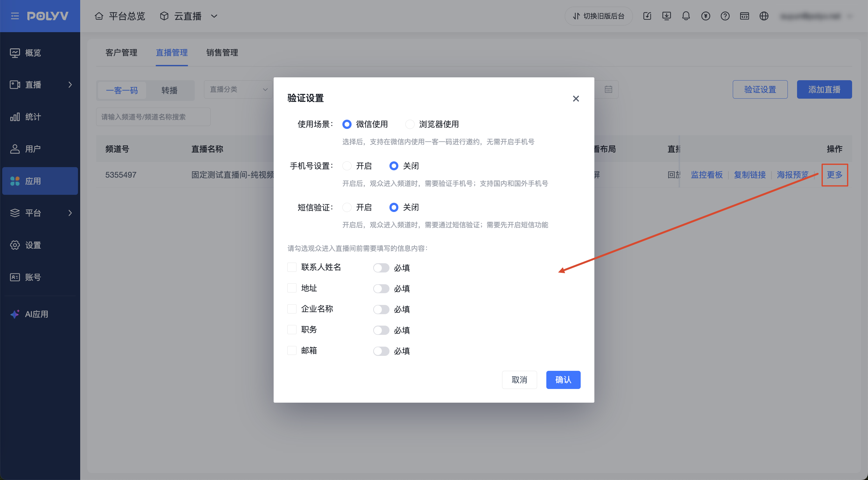The image size is (868, 480).
Task: Click the 验证设置 button
Action: point(760,89)
